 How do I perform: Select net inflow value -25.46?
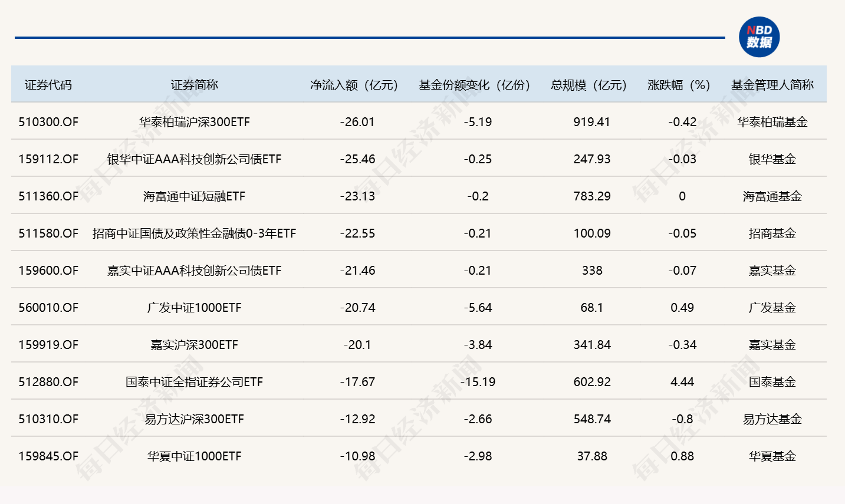[357, 159]
